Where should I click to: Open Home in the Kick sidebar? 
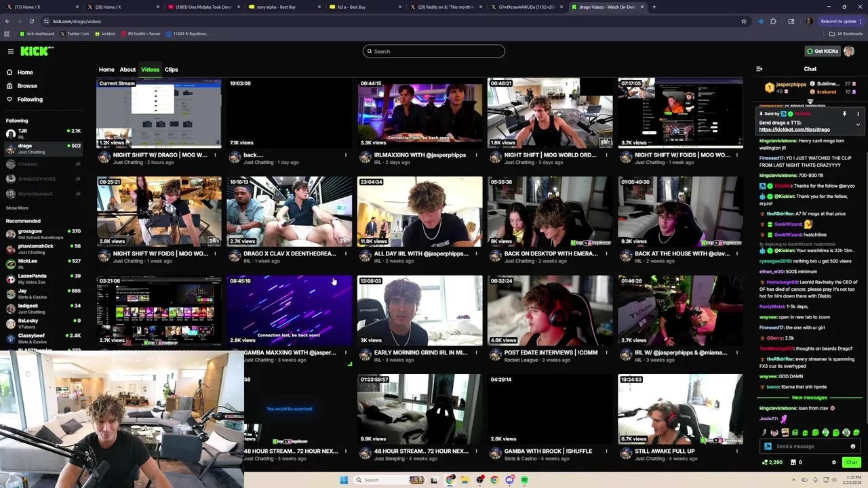(x=25, y=73)
